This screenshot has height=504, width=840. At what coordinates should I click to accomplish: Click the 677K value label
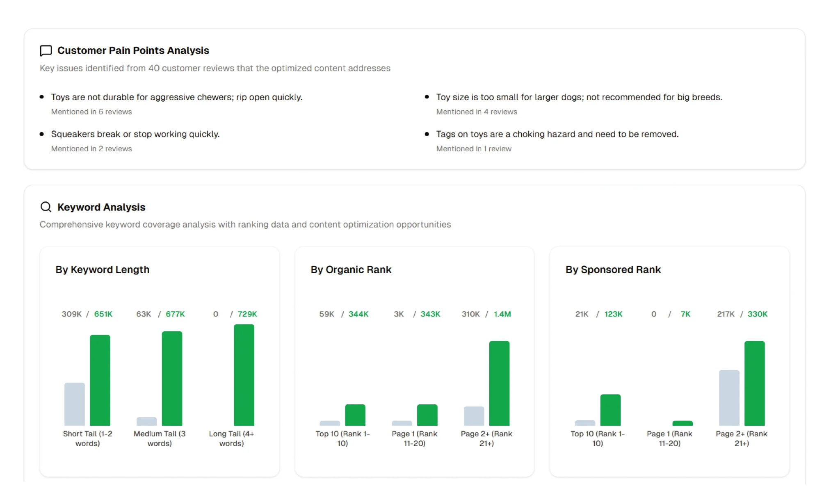(x=175, y=314)
